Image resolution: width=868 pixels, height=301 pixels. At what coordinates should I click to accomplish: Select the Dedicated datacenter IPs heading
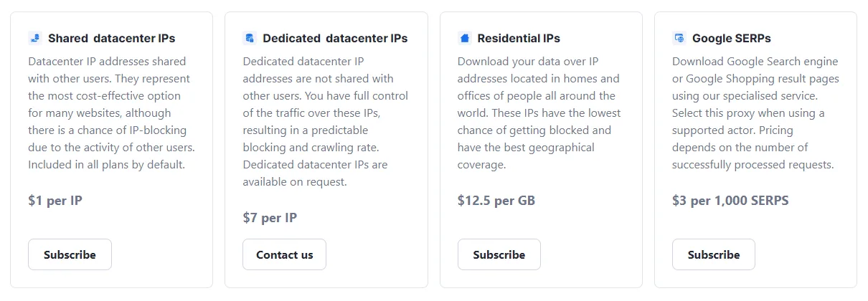(335, 38)
